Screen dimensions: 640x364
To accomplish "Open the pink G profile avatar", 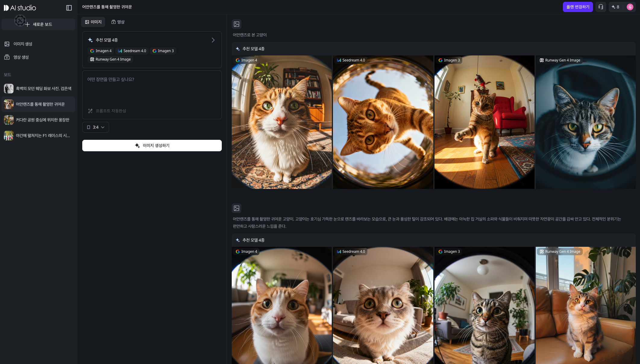I will (x=630, y=7).
